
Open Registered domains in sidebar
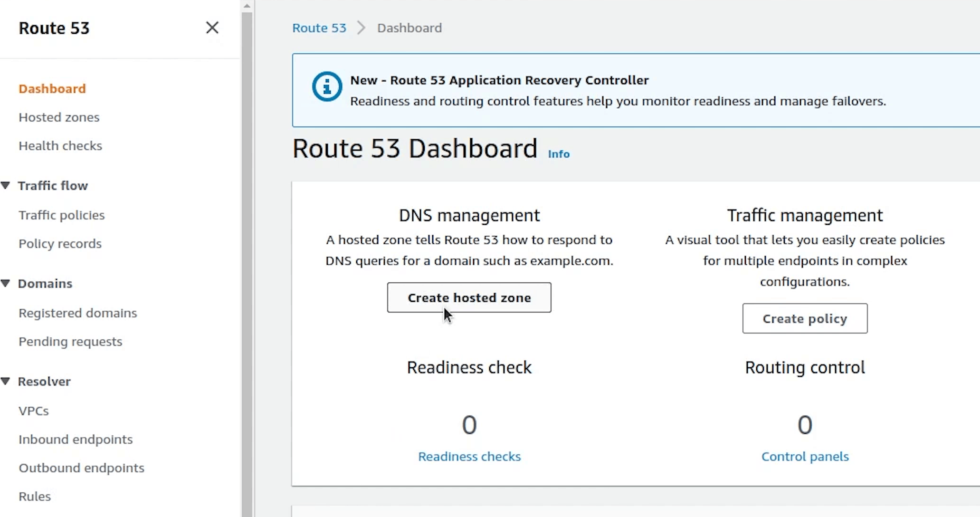point(78,313)
